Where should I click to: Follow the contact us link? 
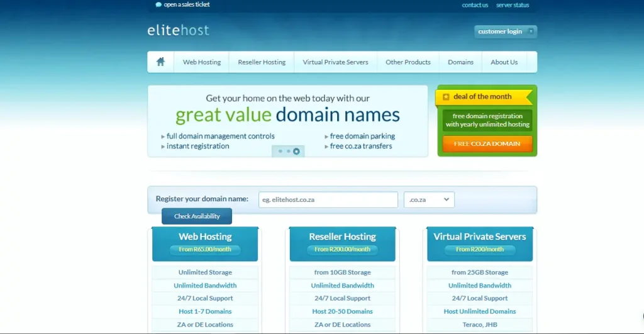pos(475,5)
